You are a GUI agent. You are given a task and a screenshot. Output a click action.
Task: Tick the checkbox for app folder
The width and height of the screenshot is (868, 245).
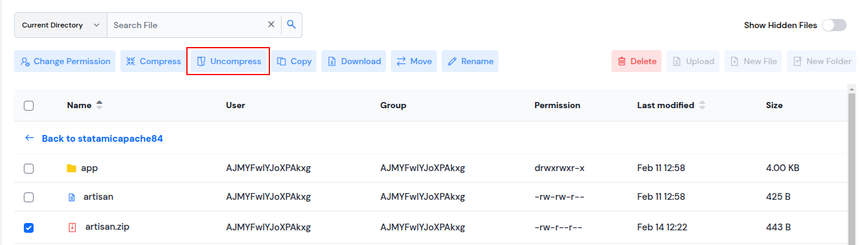tap(29, 169)
